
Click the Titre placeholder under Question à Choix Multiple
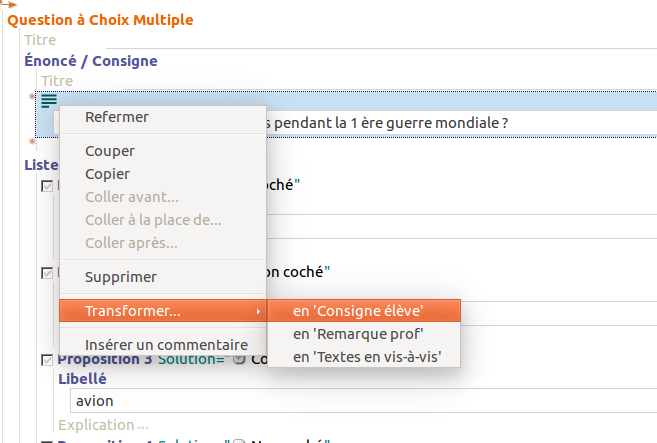pyautogui.click(x=40, y=40)
